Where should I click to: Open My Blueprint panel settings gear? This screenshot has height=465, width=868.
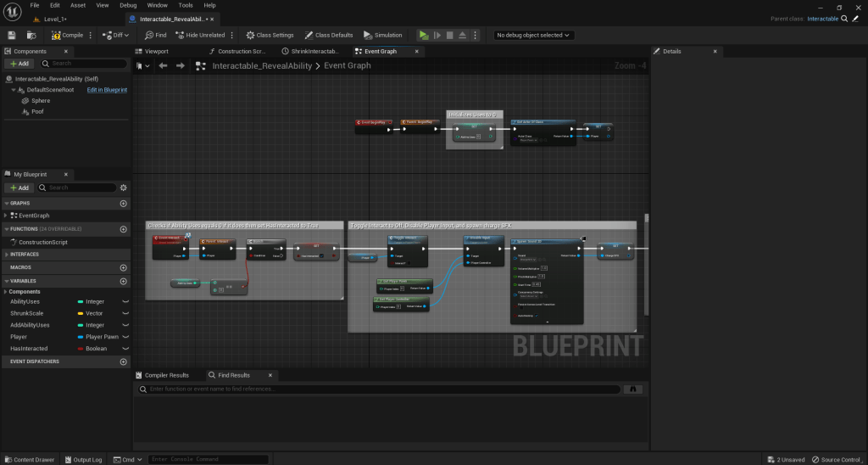coord(124,188)
